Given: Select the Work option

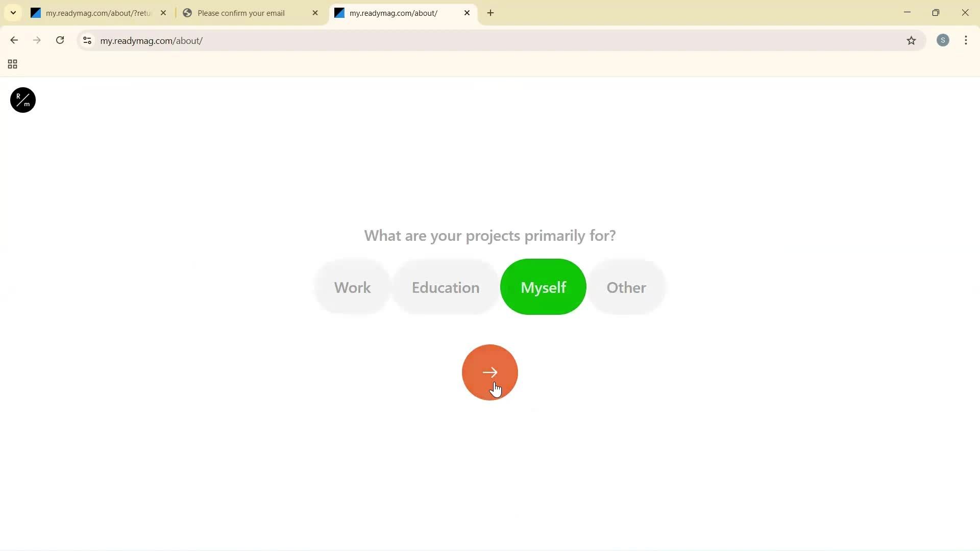Looking at the screenshot, I should tap(352, 287).
